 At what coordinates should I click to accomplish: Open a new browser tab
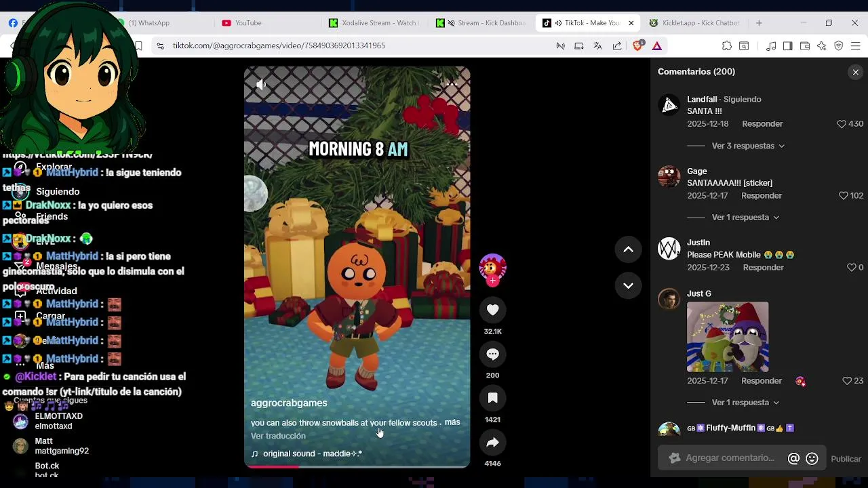[759, 23]
